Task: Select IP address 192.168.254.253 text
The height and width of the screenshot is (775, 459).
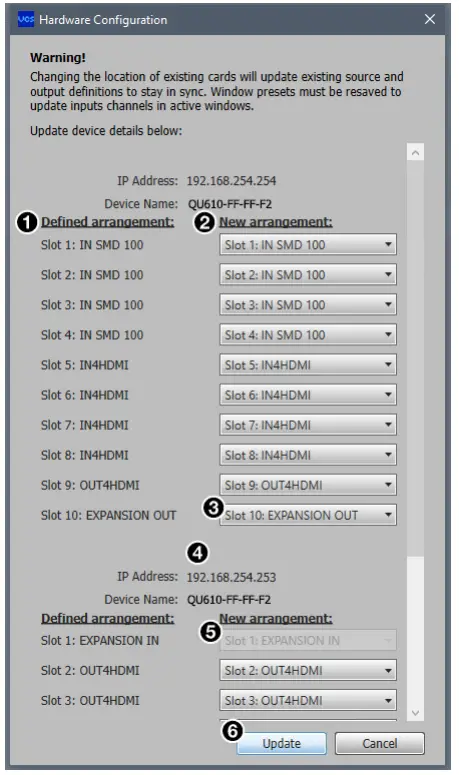Action: point(231,577)
